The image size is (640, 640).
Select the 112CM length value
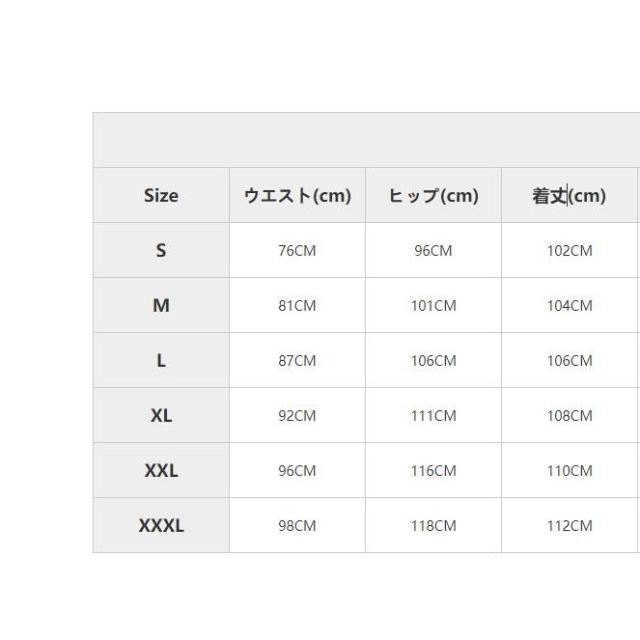pyautogui.click(x=569, y=526)
